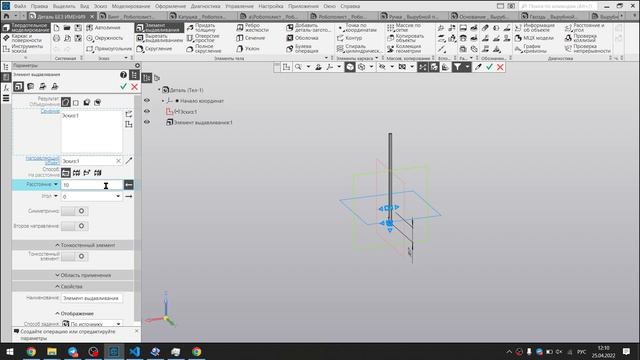Click the Оболочка shell tool
Viewport: 640px width, 360px height.
coord(302,38)
